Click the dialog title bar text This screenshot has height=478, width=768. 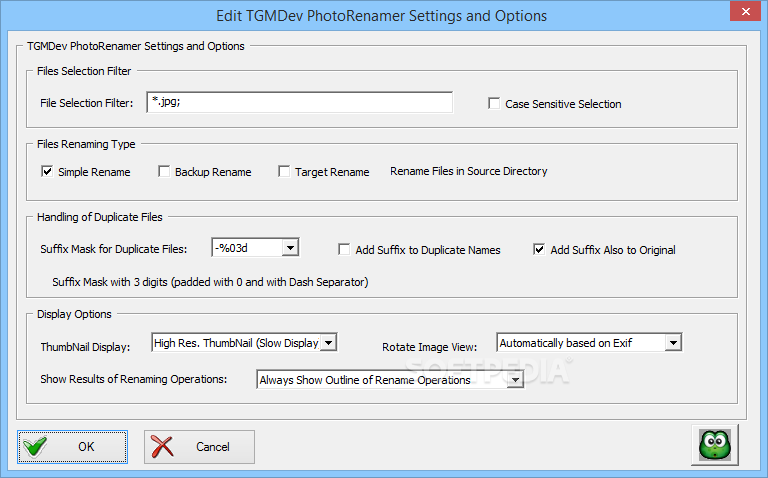382,16
